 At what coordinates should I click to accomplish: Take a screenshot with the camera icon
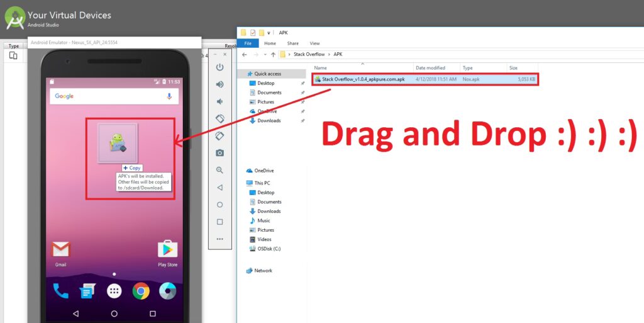coord(219,153)
